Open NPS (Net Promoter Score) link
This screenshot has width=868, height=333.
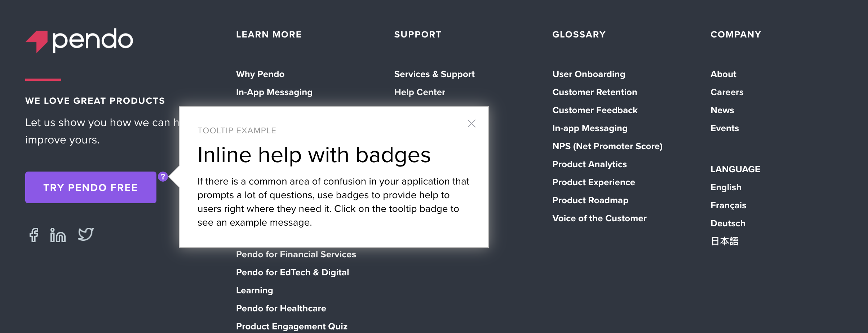(x=607, y=146)
